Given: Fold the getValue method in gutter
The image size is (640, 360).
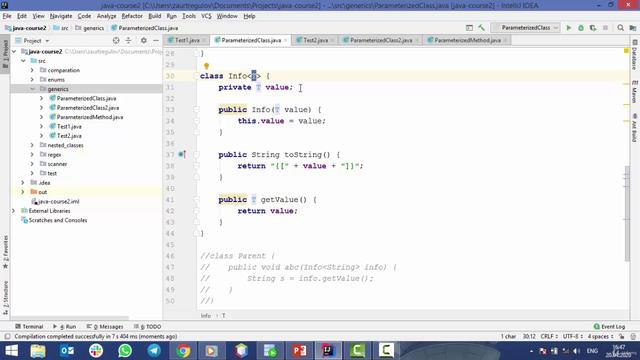Looking at the screenshot, I should tap(196, 200).
